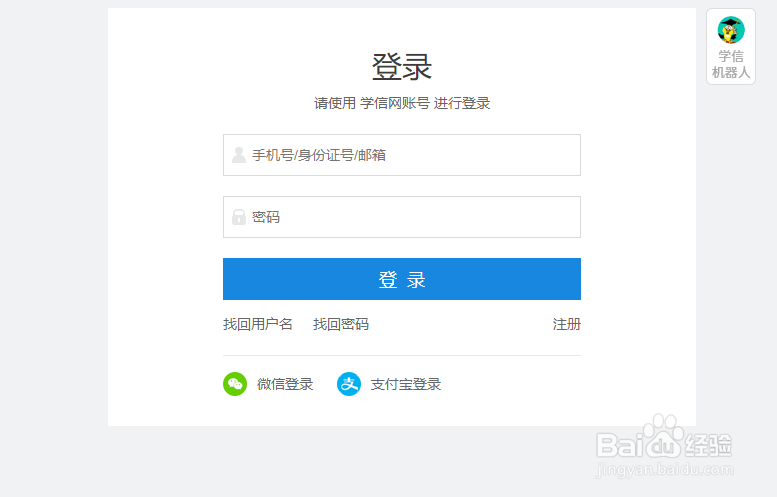Click the padlock icon in password field
The width and height of the screenshot is (777, 497).
pos(239,217)
